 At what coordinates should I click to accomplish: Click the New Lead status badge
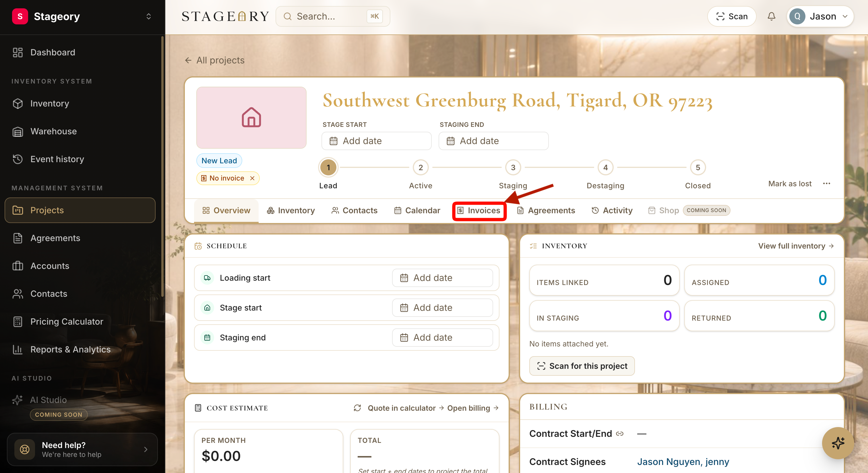pyautogui.click(x=219, y=161)
